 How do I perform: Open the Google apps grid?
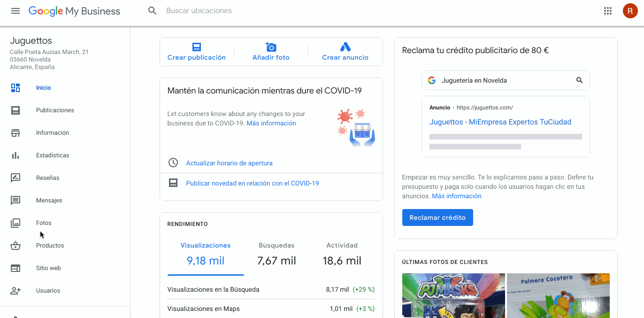608,11
